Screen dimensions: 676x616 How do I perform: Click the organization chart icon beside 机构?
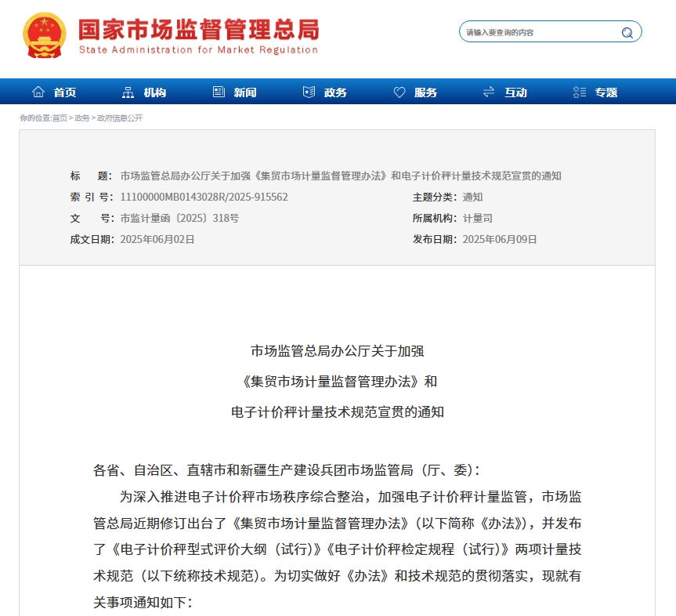(x=128, y=92)
